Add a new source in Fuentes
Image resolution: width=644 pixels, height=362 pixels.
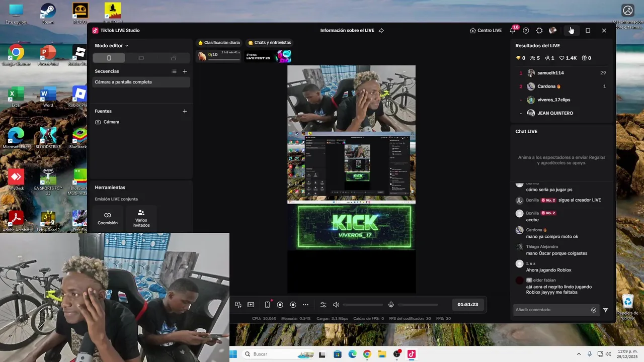tap(185, 111)
